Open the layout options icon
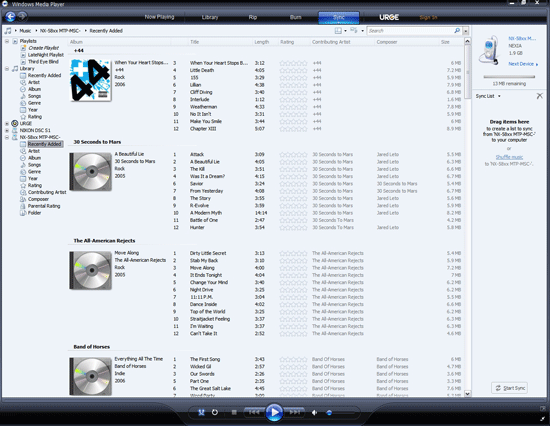 point(338,31)
